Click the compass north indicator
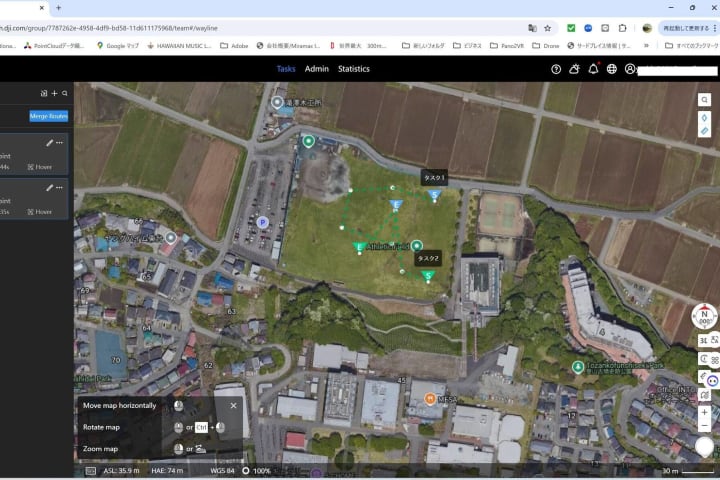The image size is (720, 480). pyautogui.click(x=704, y=316)
